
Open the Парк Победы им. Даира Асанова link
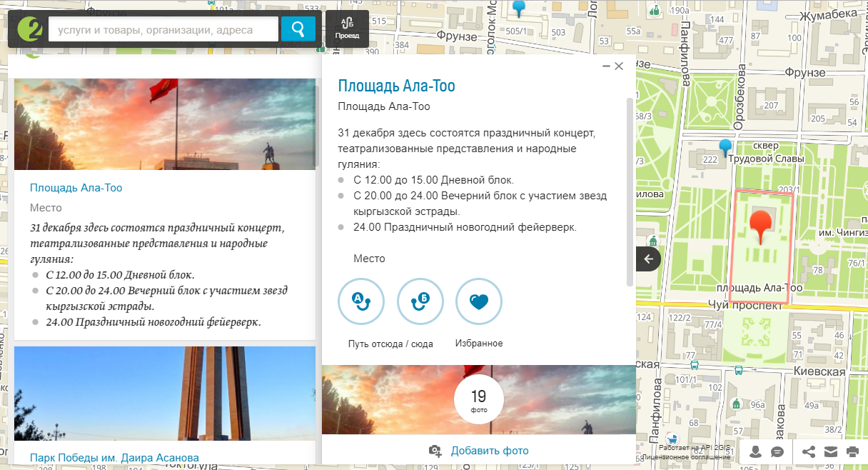tap(114, 457)
